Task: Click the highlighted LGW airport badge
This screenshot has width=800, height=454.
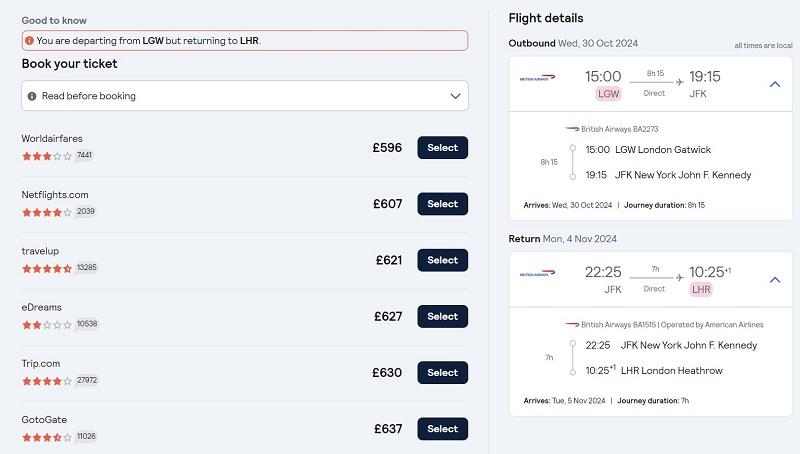Action: point(608,94)
